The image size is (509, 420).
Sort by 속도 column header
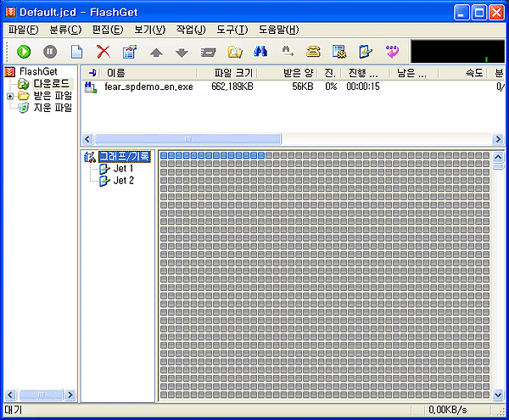pos(462,73)
